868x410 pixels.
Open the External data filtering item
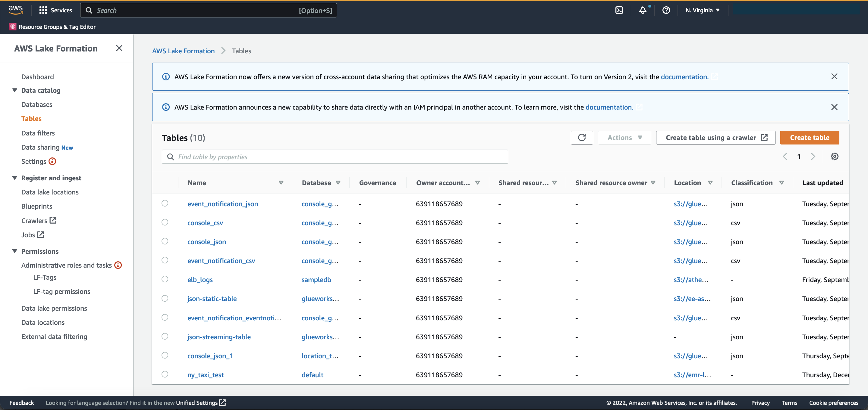[x=54, y=336]
